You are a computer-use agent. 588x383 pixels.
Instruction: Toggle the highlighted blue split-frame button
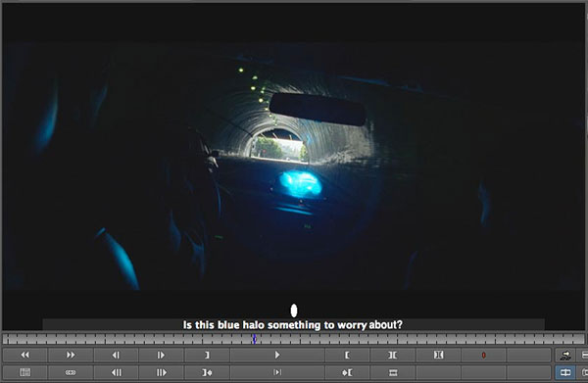pyautogui.click(x=565, y=372)
